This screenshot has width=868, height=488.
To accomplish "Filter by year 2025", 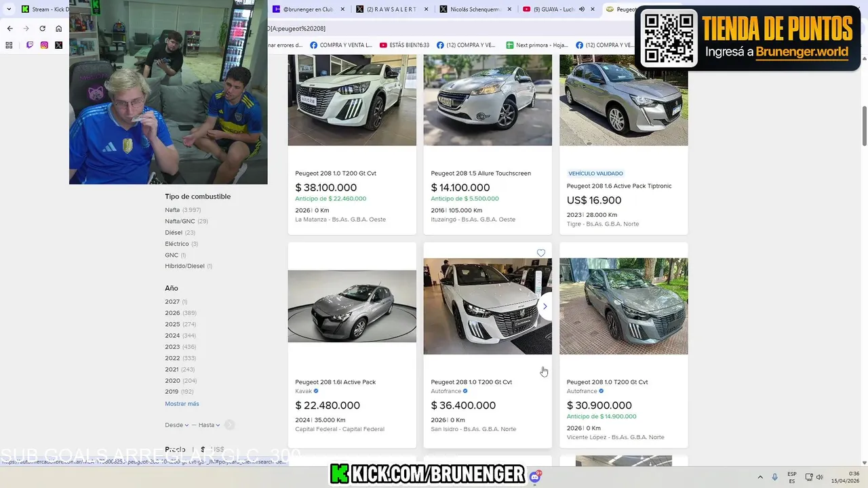I will [x=180, y=325].
